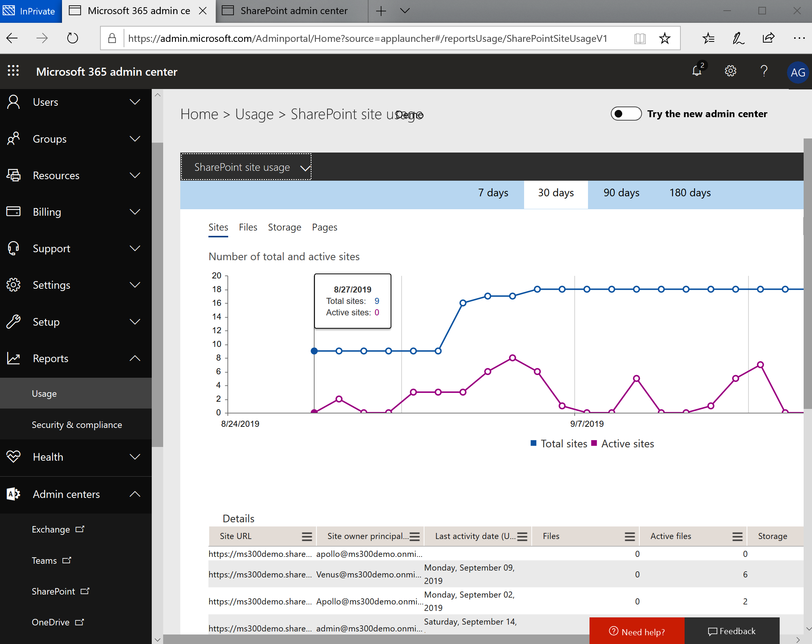Open settings gear in the header

730,71
